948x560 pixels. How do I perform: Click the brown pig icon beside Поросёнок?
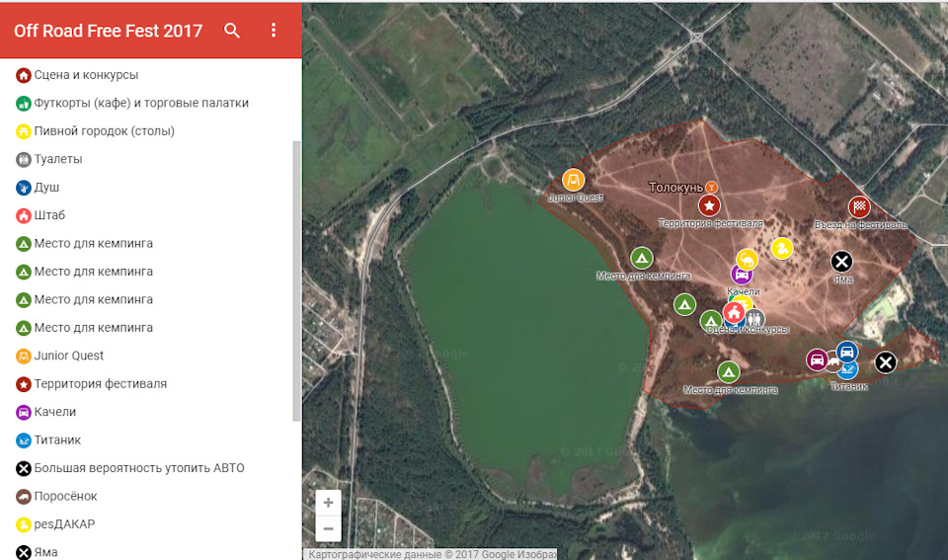click(x=23, y=497)
